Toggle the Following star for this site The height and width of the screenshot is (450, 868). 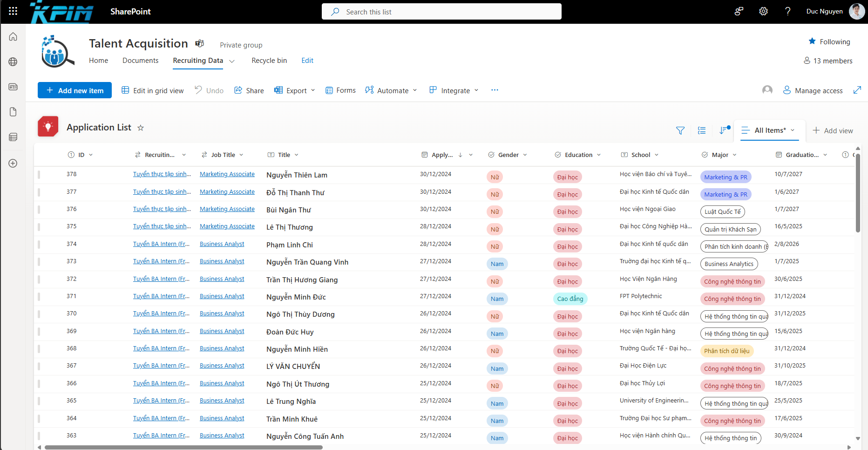[x=812, y=41]
